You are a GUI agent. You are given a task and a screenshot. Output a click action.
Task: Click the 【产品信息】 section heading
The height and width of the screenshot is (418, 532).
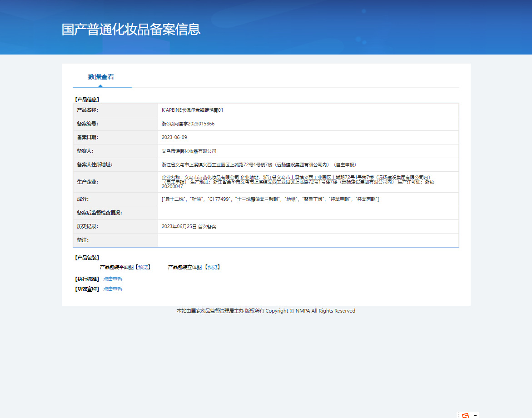[x=87, y=100]
